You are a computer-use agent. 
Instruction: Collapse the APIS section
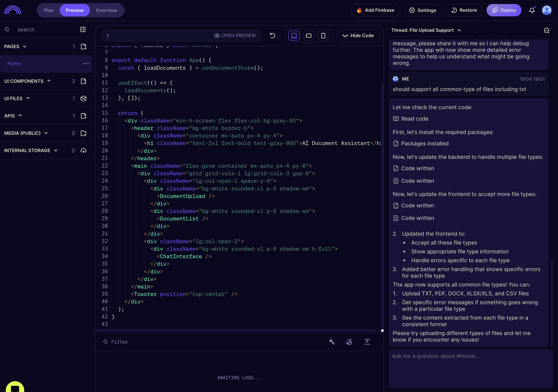(20, 116)
